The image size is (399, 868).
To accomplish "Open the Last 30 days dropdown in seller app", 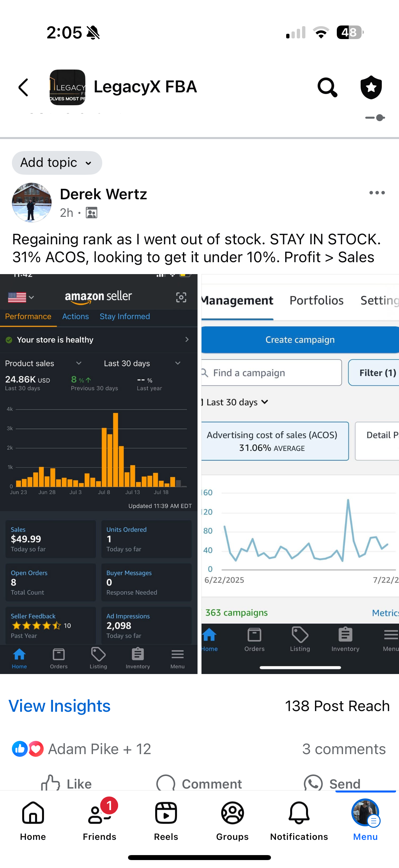I will tap(142, 363).
